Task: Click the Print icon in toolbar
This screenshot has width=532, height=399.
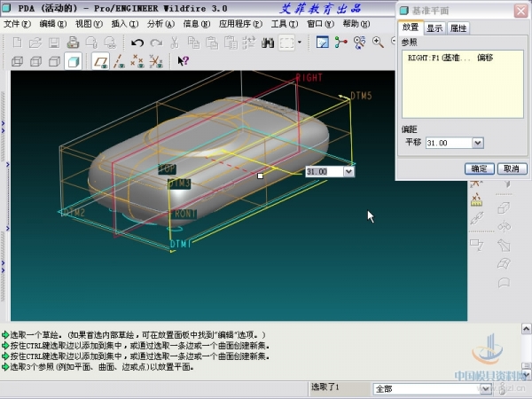Action: [x=73, y=42]
